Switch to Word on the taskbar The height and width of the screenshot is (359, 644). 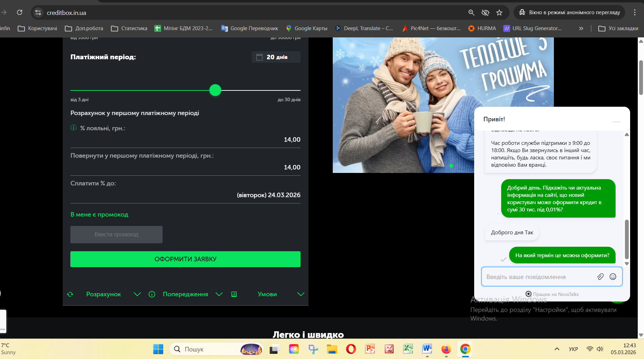[x=427, y=349]
